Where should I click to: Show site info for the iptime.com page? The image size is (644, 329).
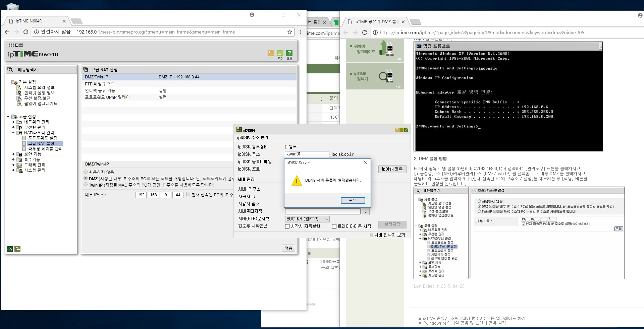(x=375, y=32)
